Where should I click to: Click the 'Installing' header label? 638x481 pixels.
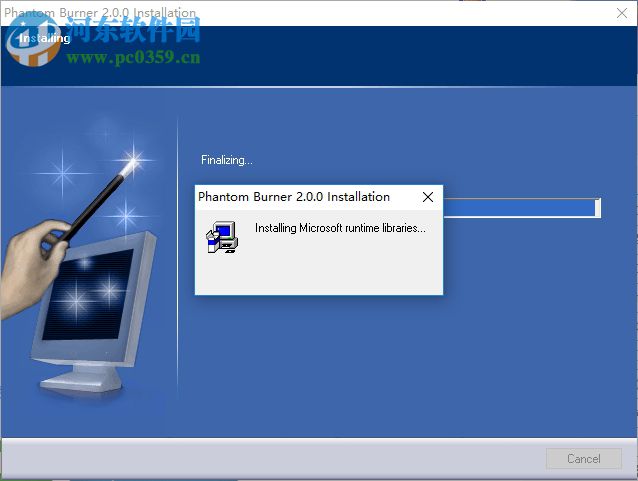45,39
